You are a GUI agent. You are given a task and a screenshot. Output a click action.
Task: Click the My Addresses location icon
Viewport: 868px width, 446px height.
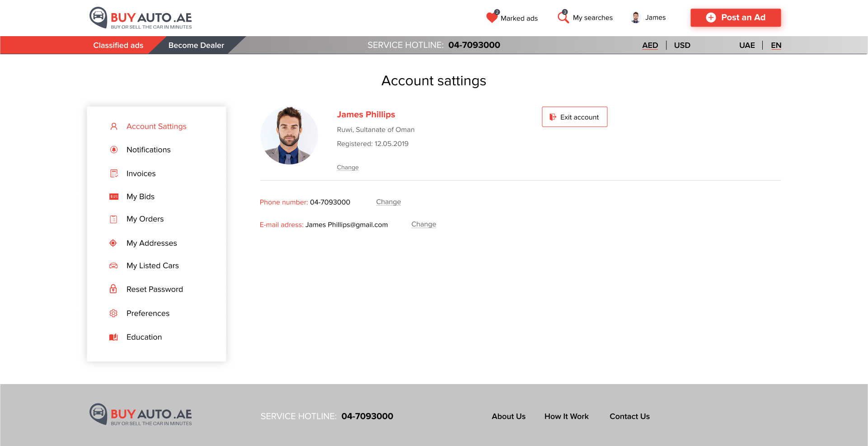pos(113,243)
